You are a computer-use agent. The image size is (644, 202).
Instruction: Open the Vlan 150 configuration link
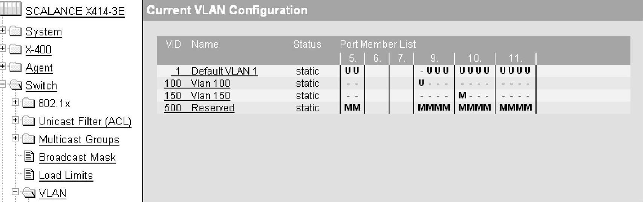tap(210, 96)
